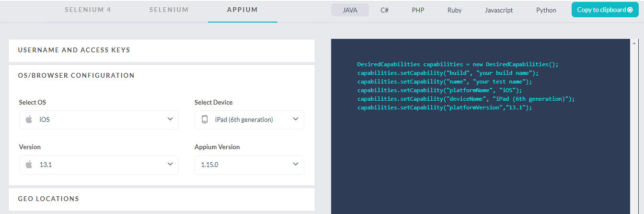The height and width of the screenshot is (214, 644).
Task: Switch to the Selenium tab
Action: 169,10
